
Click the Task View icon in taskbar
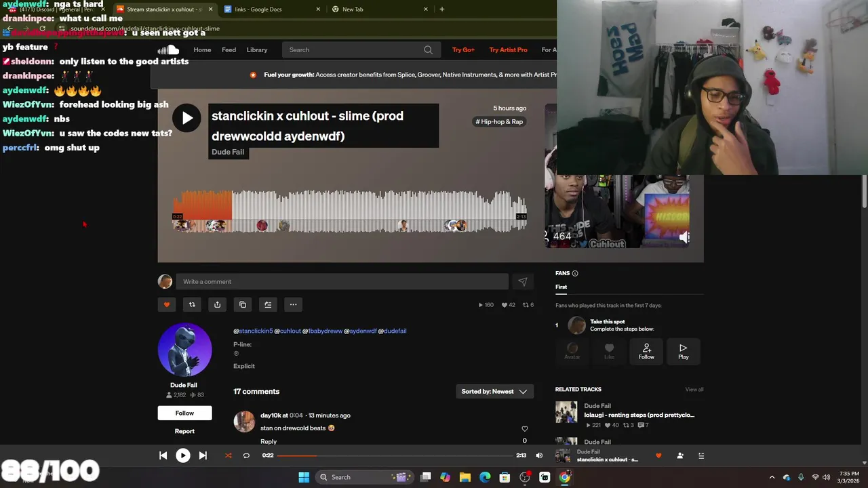pyautogui.click(x=425, y=477)
